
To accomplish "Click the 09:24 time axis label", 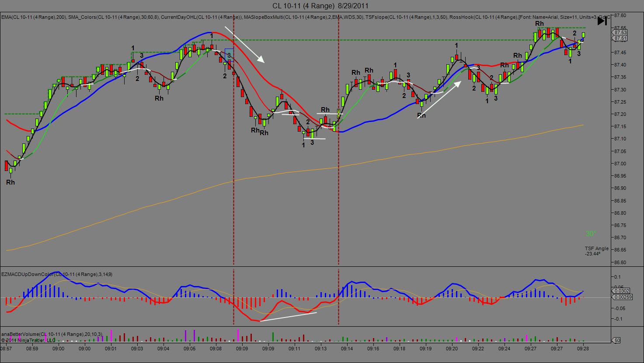I will pos(504,349).
